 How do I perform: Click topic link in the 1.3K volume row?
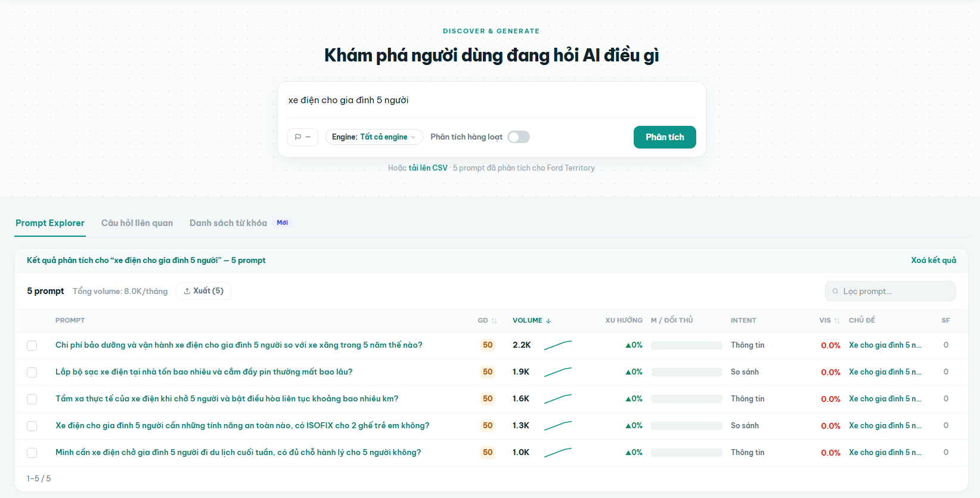(885, 425)
